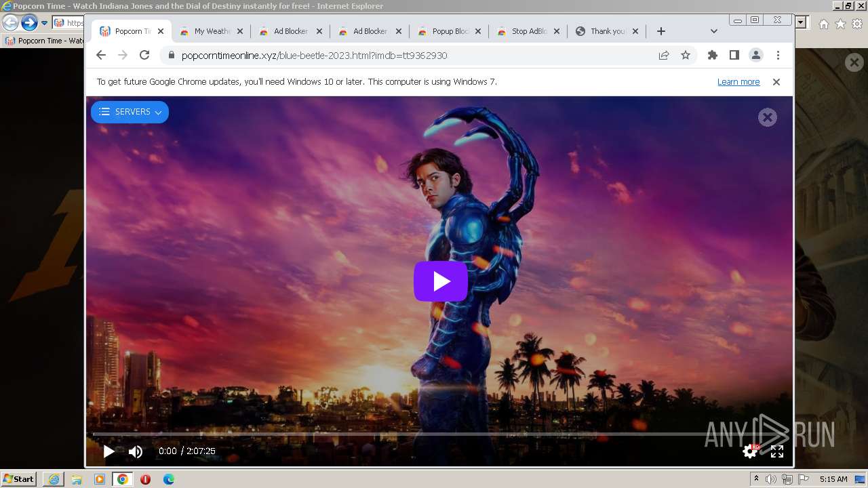Close overlay X in Internet Explorer page
The height and width of the screenshot is (488, 868).
click(854, 63)
